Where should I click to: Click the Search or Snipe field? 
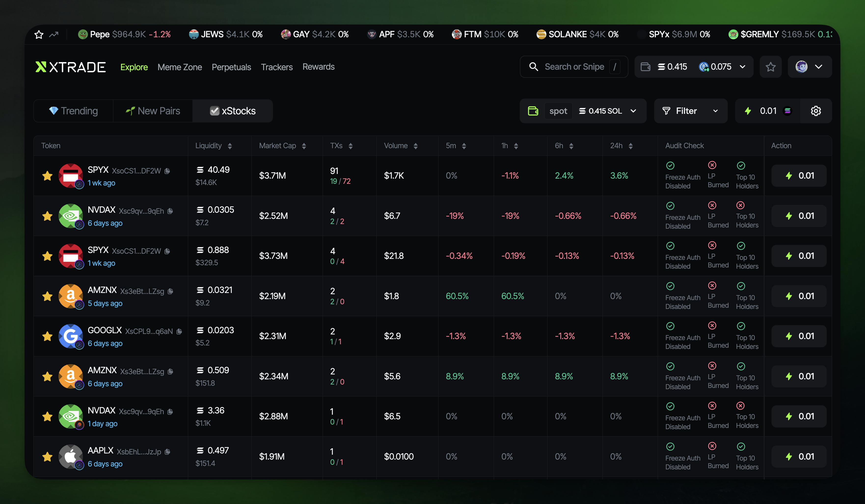[x=574, y=67]
